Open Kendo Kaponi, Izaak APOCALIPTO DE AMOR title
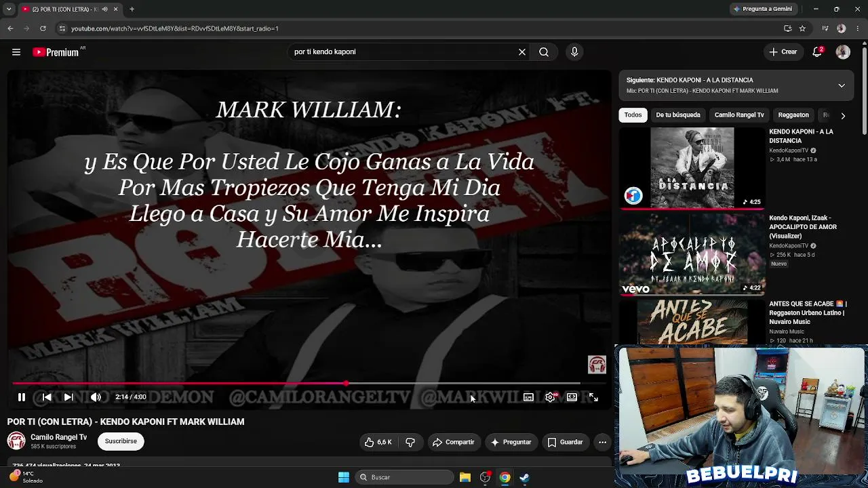868x488 pixels. point(803,227)
